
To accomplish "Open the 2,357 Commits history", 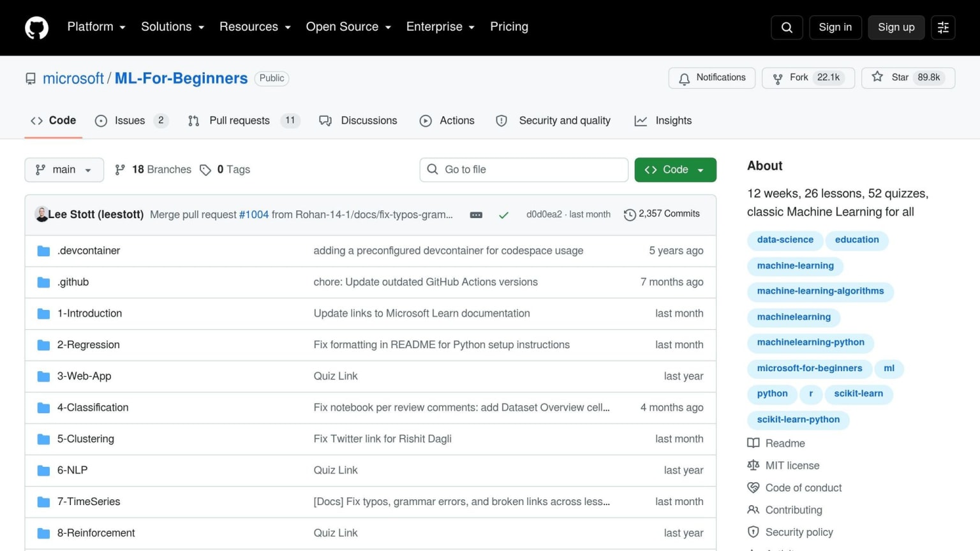I will 662,214.
